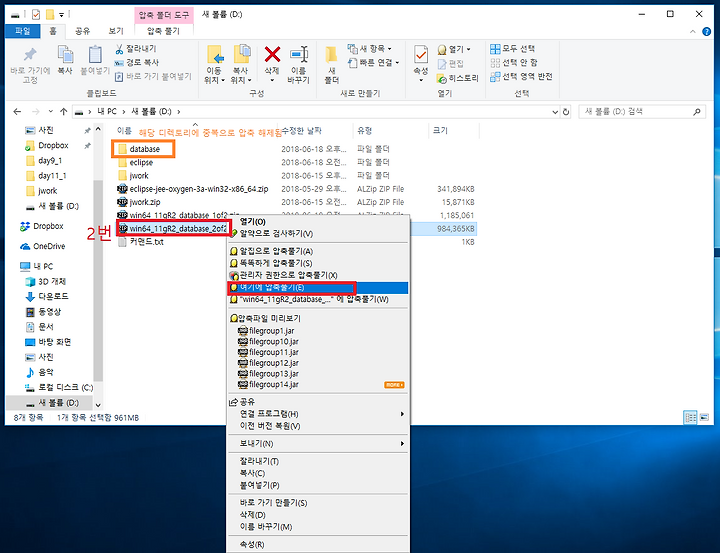Choose 속성(R) in the context menu
The image size is (720, 553).
(x=318, y=545)
